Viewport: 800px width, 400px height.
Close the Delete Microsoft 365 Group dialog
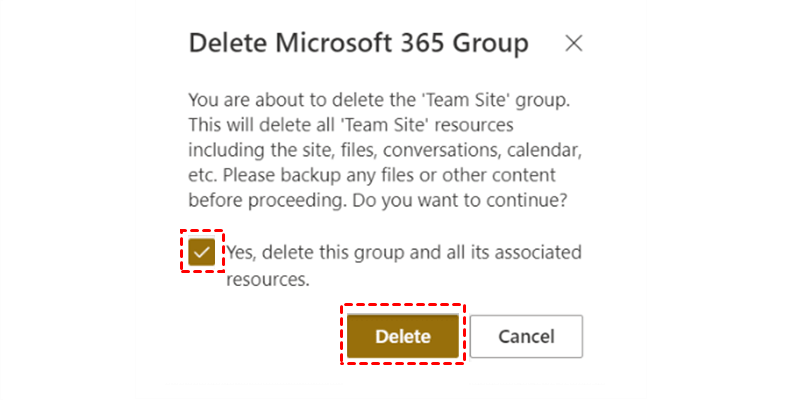click(x=573, y=44)
